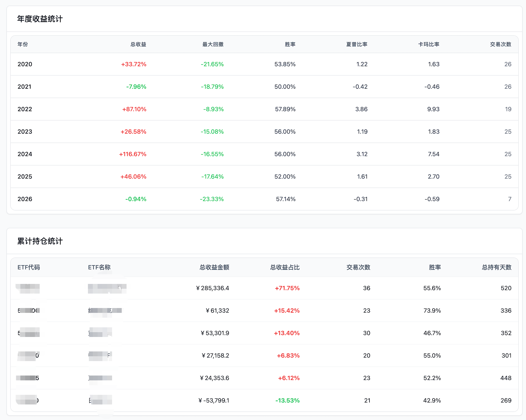Viewport: 526px width, 420px height.
Task: Click the 总收益占比 column header
Action: (x=285, y=267)
